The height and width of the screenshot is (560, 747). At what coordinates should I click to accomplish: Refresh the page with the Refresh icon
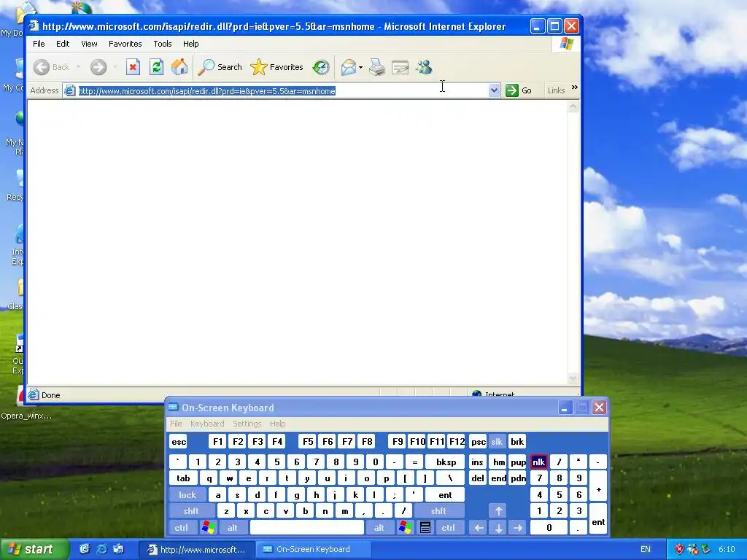click(x=156, y=67)
